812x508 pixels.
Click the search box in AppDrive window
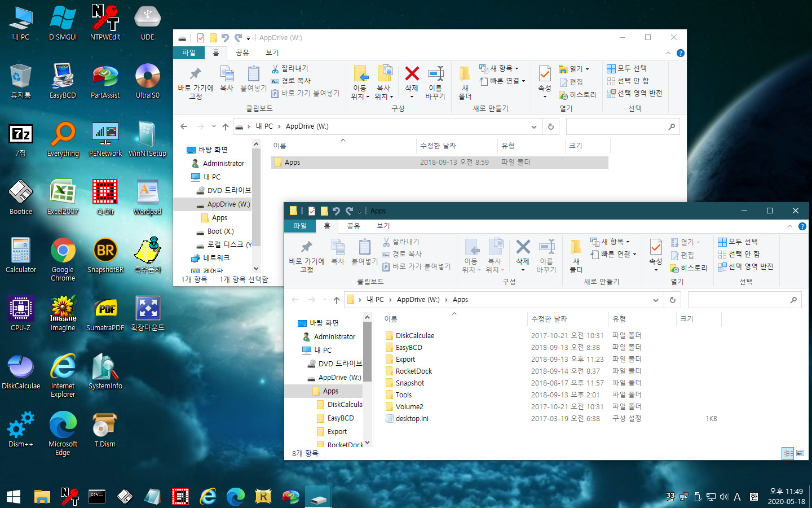coord(623,126)
